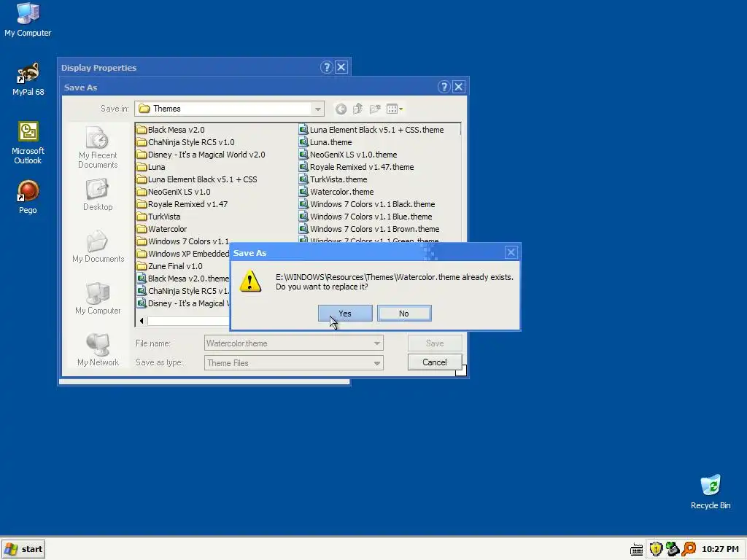Open the Start menu
Screen dimensions: 747x560
pyautogui.click(x=23, y=549)
